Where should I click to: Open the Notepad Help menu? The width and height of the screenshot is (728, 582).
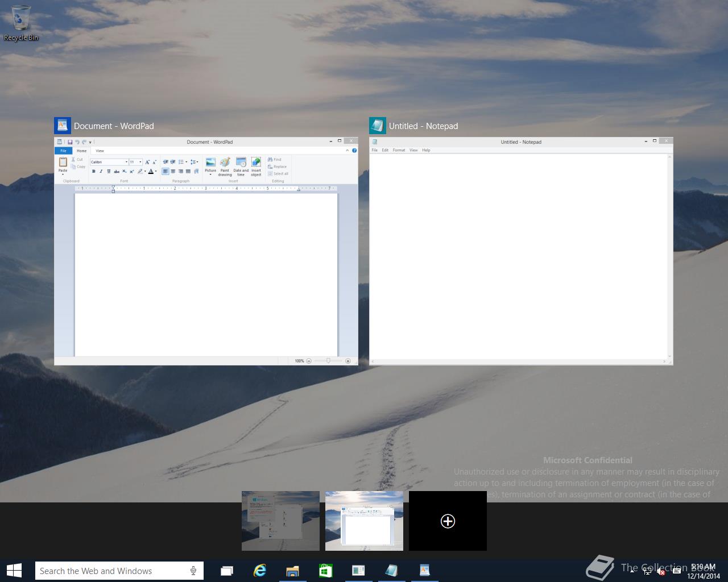coord(426,150)
